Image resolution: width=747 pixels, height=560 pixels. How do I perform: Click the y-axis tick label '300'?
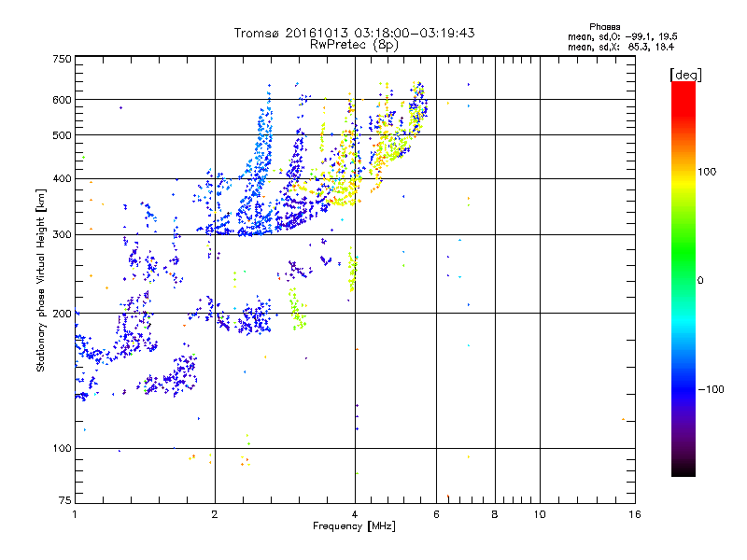(62, 235)
